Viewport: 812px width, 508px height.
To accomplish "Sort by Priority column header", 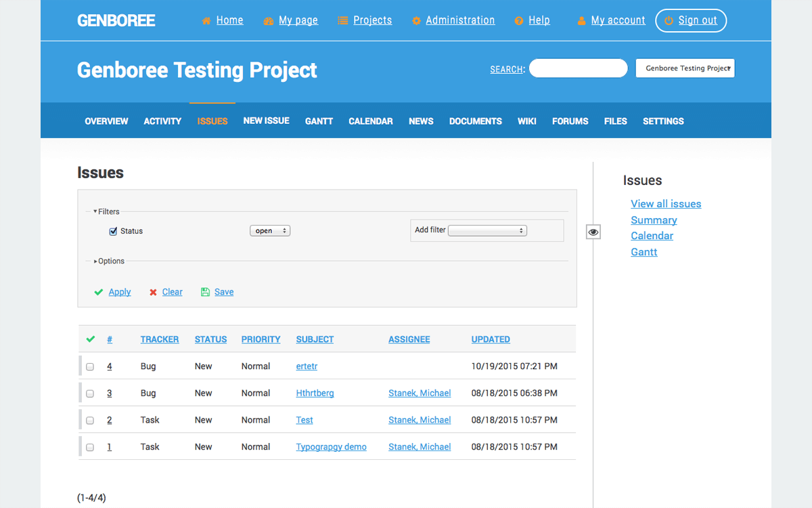I will 261,339.
